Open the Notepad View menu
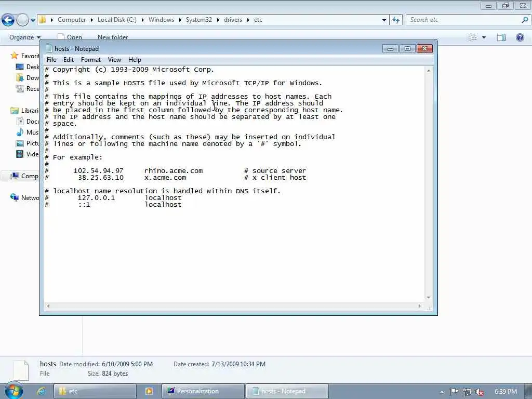The height and width of the screenshot is (399, 532). pos(114,60)
